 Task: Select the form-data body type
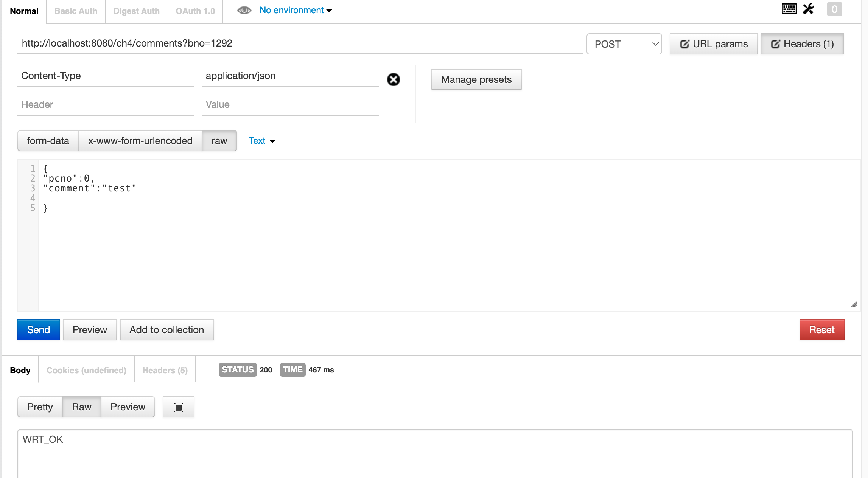click(48, 141)
